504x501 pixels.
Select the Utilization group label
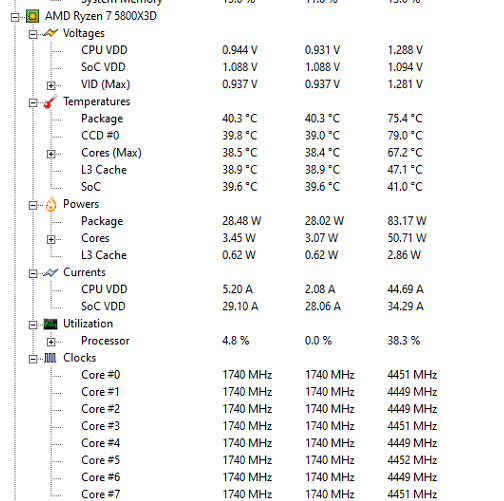[88, 323]
